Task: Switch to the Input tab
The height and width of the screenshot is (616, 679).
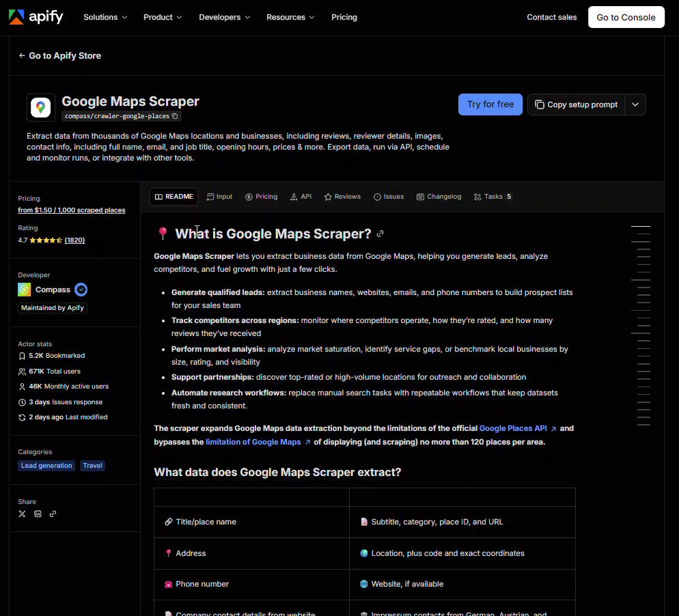Action: [219, 197]
